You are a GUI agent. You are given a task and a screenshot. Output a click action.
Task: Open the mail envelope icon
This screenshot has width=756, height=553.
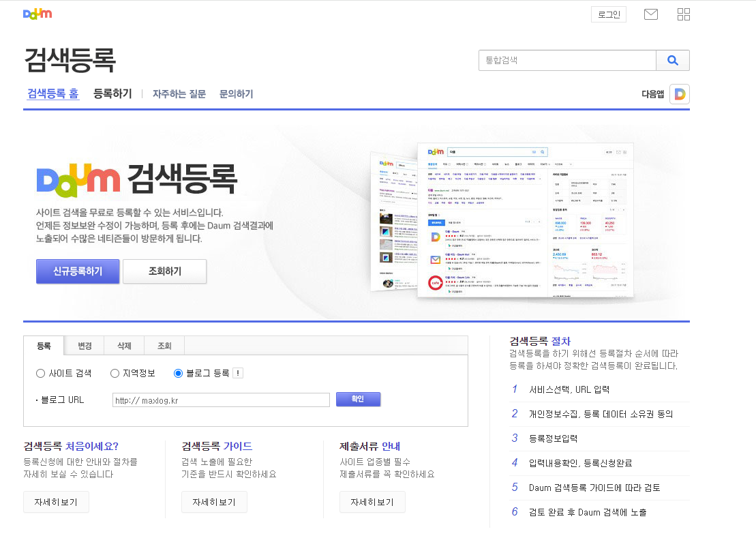651,14
